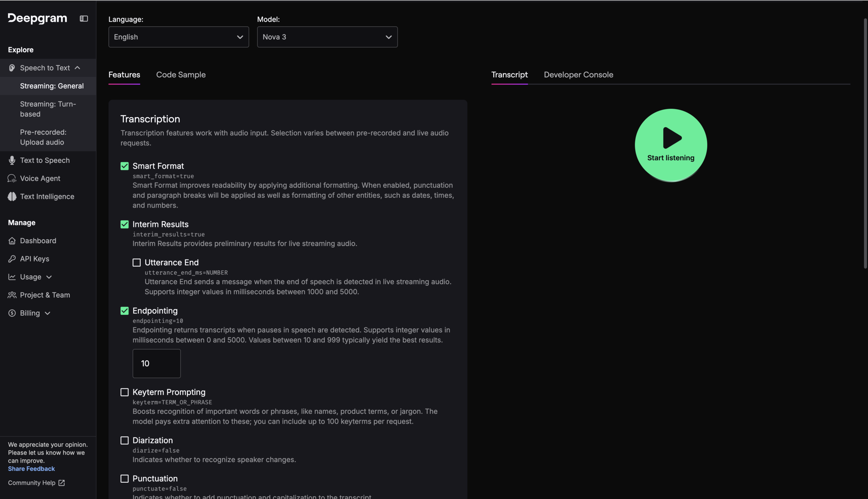The width and height of the screenshot is (868, 499).
Task: Click the Manage section heading
Action: pyautogui.click(x=22, y=223)
